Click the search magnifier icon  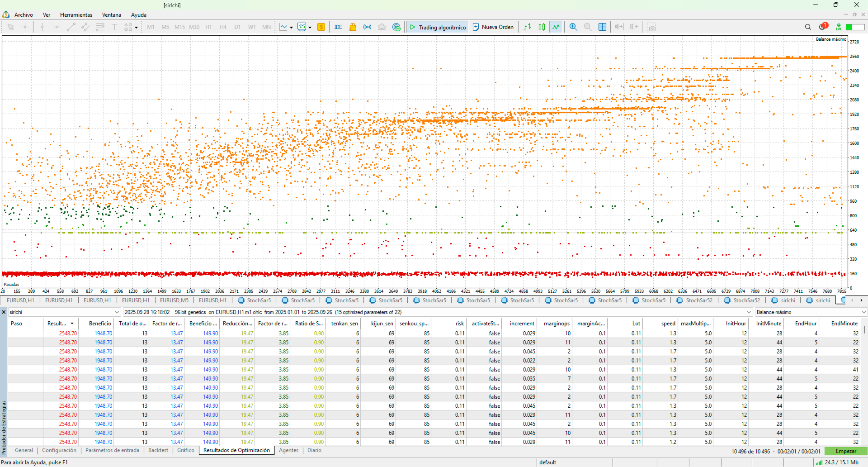tap(808, 27)
